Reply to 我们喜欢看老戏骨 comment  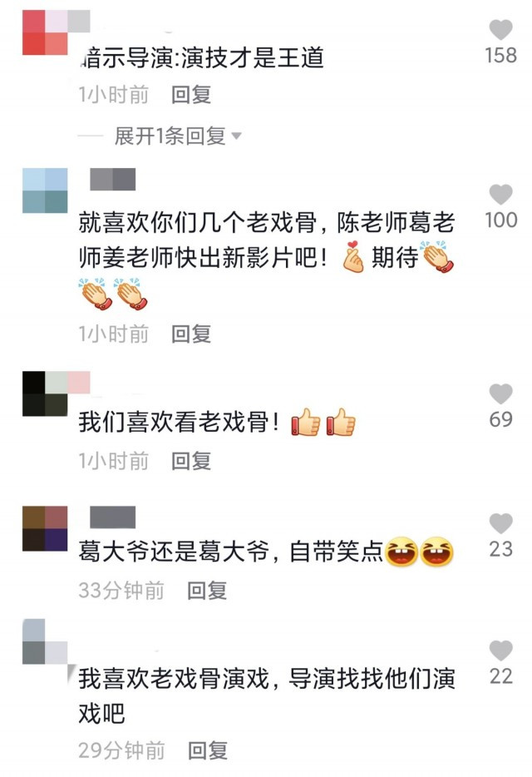coord(191,461)
